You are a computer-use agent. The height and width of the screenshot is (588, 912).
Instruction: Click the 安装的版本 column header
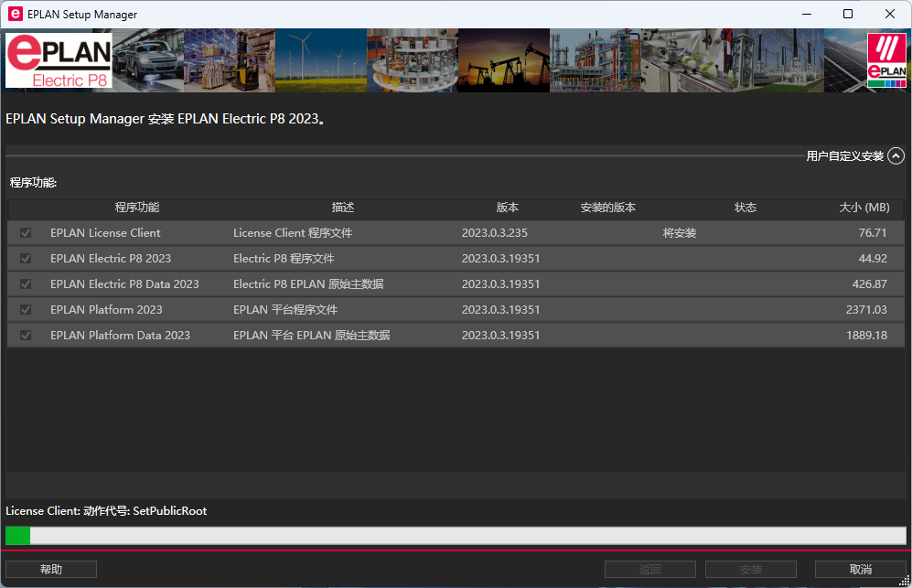coord(607,208)
